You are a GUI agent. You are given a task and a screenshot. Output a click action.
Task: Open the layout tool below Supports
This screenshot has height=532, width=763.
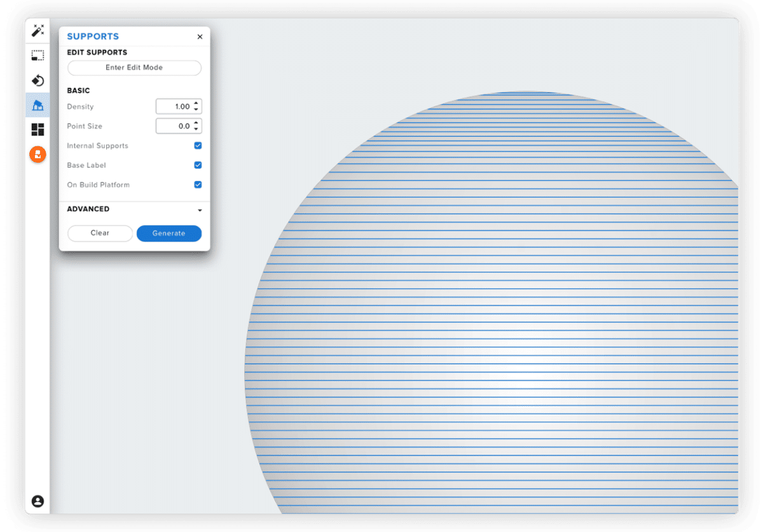pyautogui.click(x=38, y=129)
